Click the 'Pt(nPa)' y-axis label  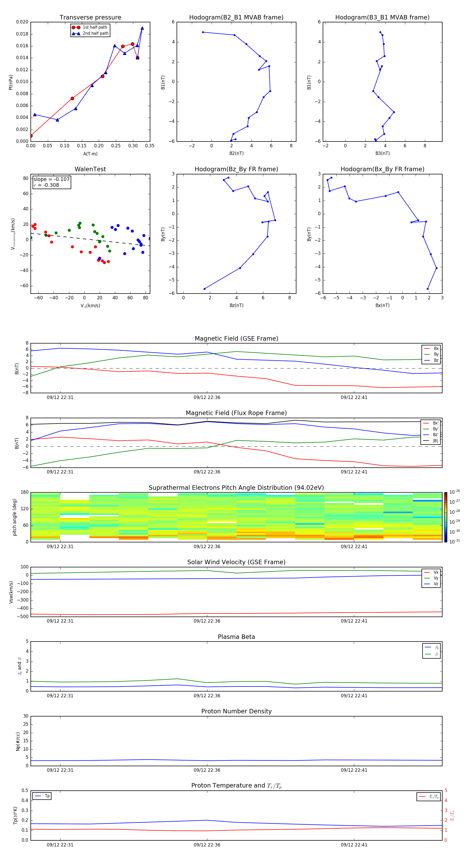pyautogui.click(x=11, y=82)
